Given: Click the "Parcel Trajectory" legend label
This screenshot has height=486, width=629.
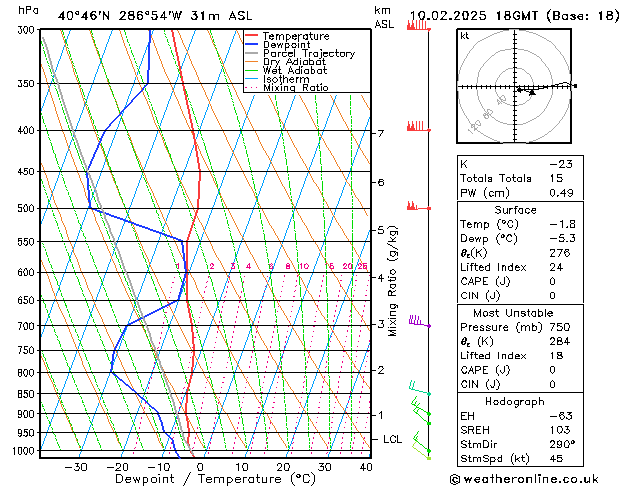Looking at the screenshot, I should point(309,53).
